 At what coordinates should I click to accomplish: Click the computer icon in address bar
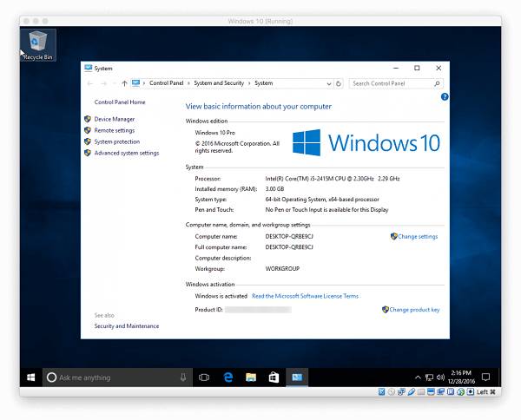[135, 83]
